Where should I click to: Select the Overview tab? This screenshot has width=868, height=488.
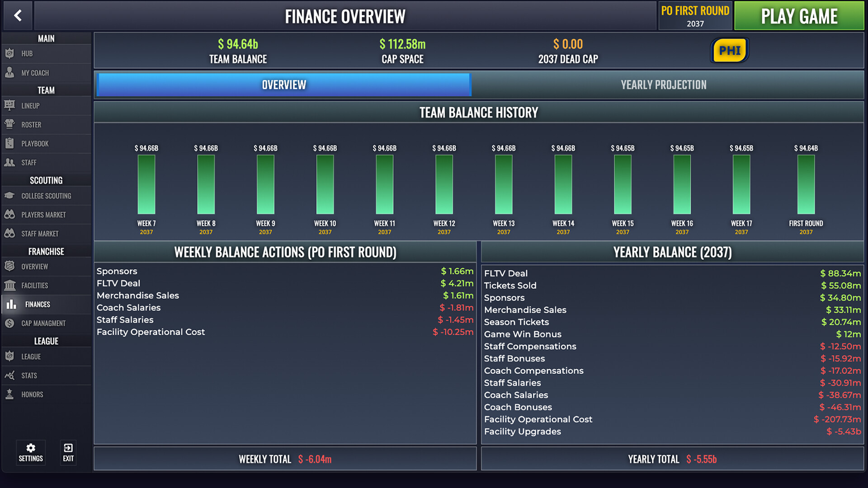pyautogui.click(x=283, y=84)
